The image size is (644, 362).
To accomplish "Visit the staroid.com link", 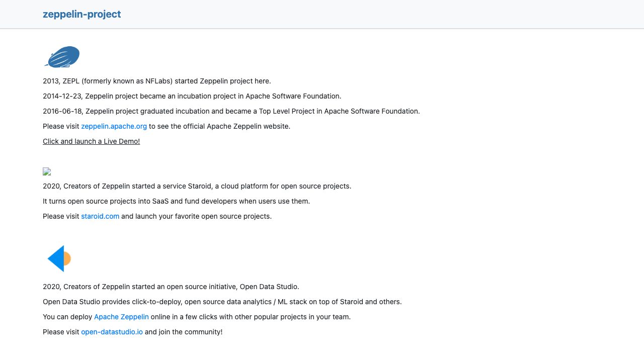I will tap(100, 216).
